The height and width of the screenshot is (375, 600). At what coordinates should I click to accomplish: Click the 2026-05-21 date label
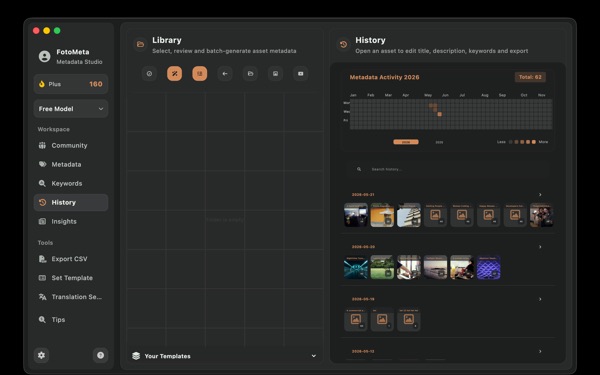point(363,194)
